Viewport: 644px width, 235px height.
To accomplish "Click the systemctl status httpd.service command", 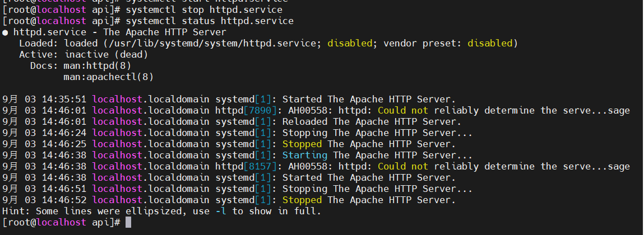I will pyautogui.click(x=210, y=21).
